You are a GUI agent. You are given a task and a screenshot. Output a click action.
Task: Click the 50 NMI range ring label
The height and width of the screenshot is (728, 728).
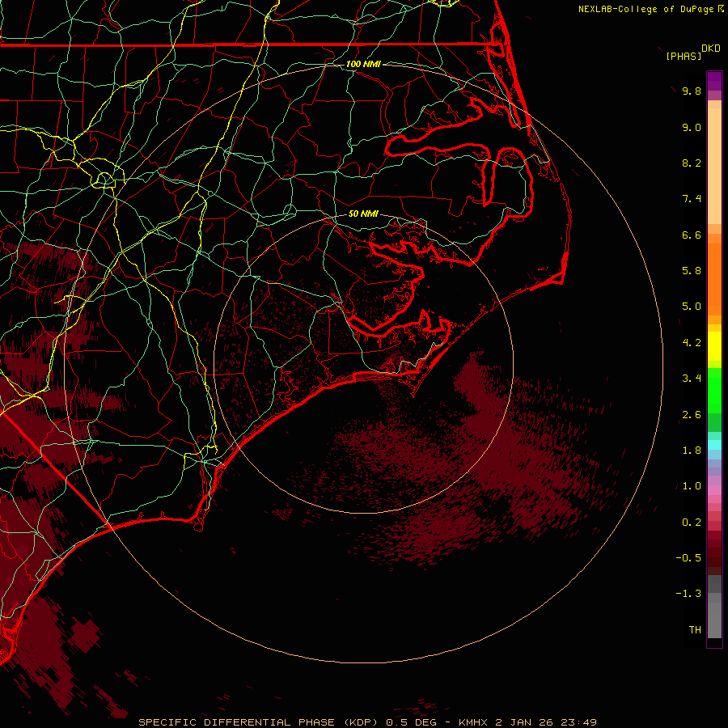click(x=363, y=214)
